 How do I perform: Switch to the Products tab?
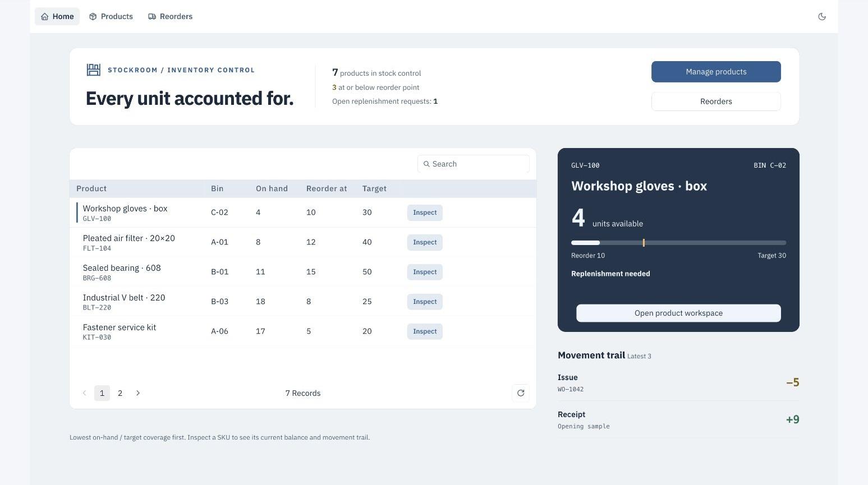111,16
